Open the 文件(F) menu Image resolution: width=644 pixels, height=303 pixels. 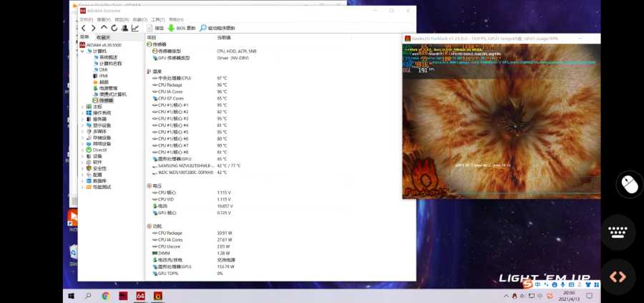(87, 19)
